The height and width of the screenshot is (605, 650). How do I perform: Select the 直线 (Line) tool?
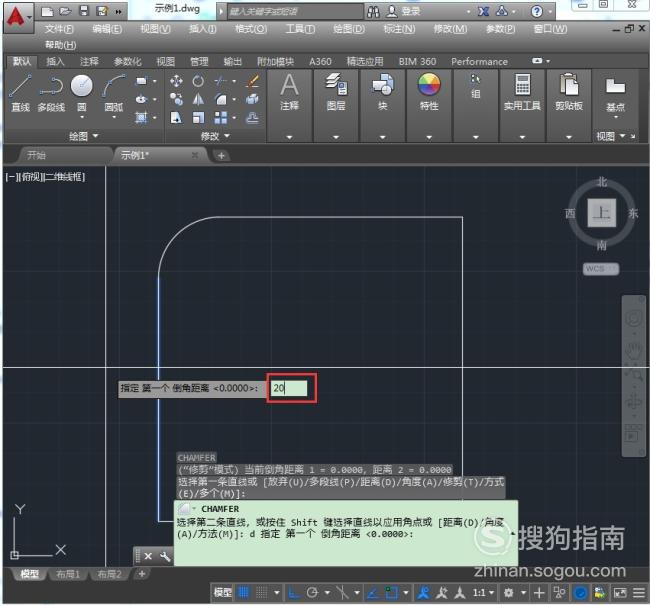coord(20,93)
